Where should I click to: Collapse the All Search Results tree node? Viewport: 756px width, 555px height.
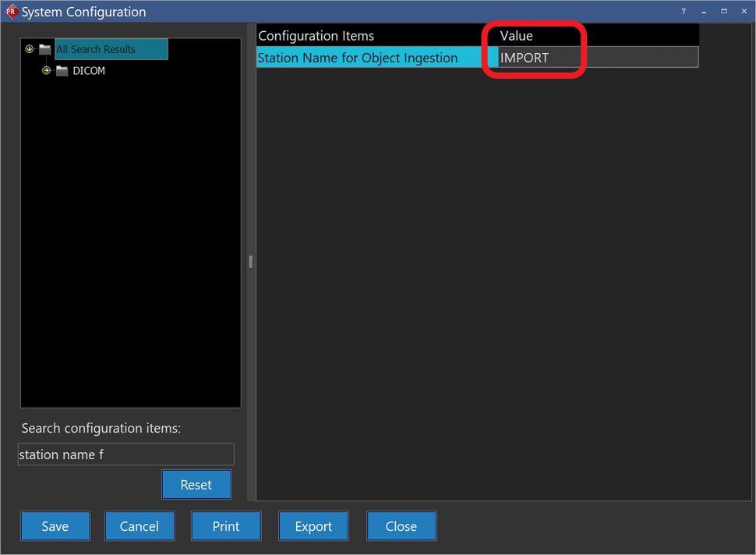click(x=30, y=49)
